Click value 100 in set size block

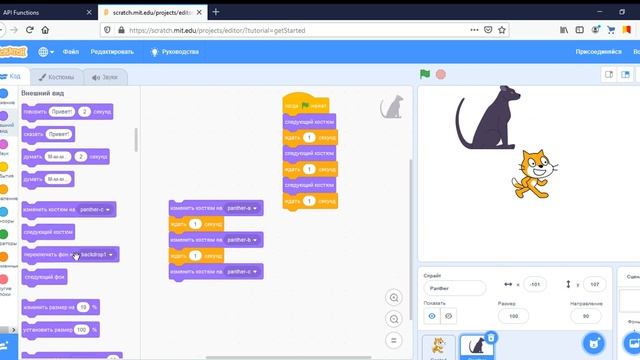point(81,329)
